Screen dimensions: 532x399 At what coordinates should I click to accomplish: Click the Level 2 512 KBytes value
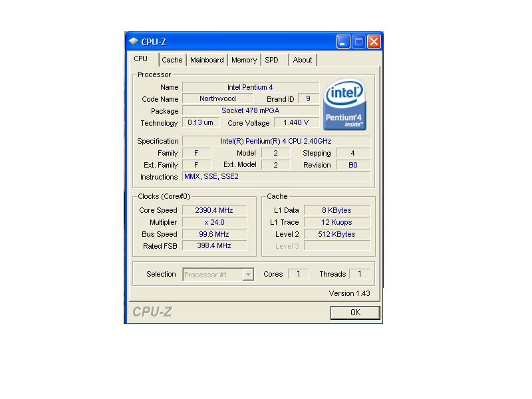coord(337,234)
